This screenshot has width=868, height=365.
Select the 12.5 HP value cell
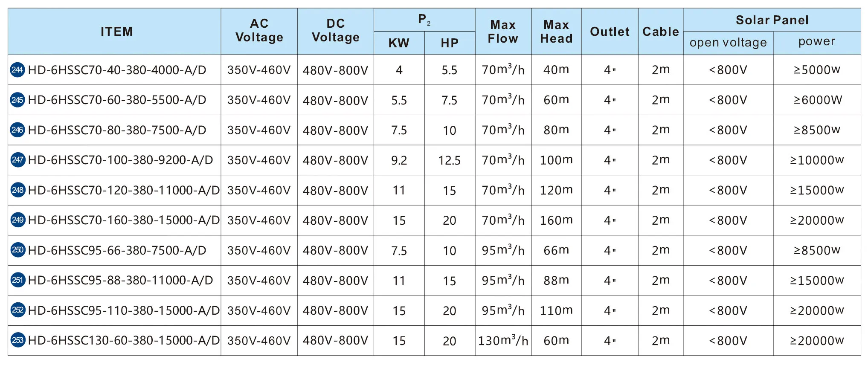coord(450,160)
